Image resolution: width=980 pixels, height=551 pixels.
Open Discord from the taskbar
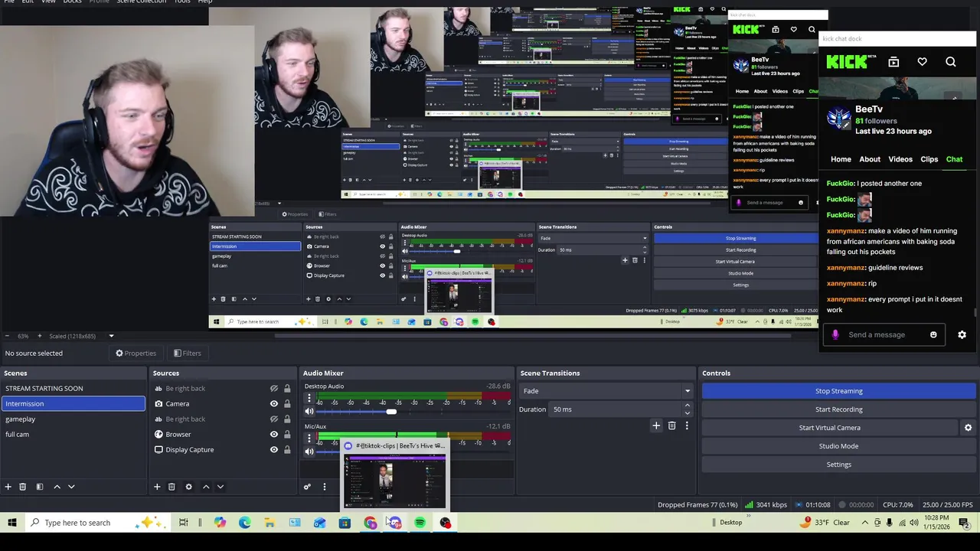(394, 523)
